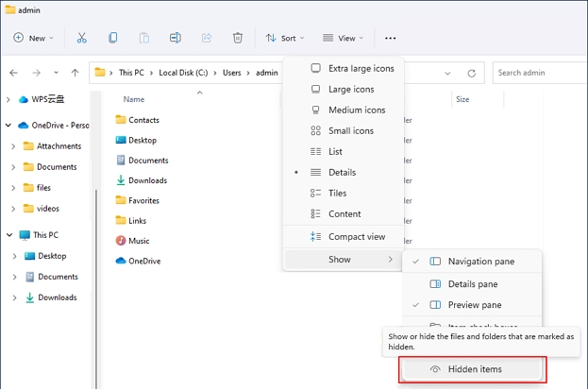Collapse the This PC tree node
This screenshot has width=588, height=390.
click(x=8, y=235)
